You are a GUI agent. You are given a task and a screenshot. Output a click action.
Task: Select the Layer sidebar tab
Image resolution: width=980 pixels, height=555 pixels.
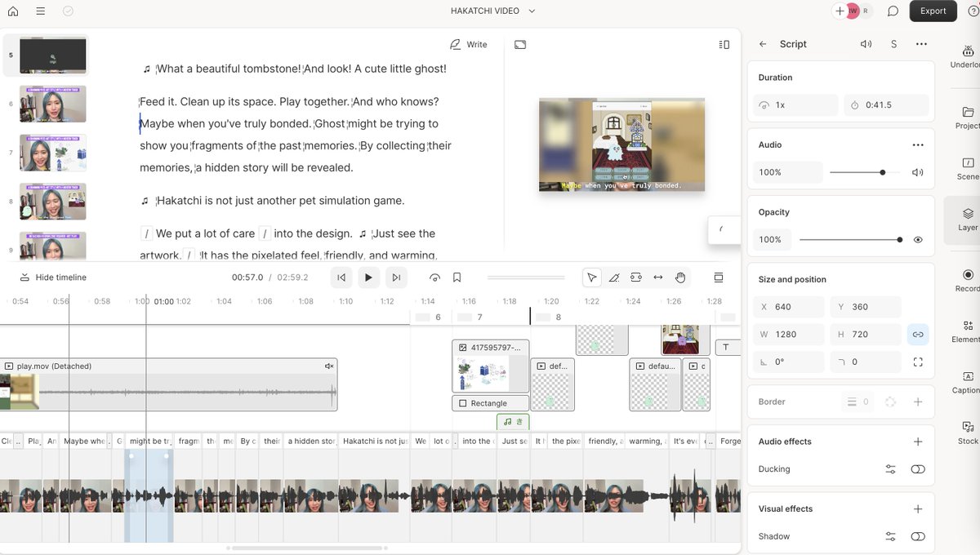[967, 220]
